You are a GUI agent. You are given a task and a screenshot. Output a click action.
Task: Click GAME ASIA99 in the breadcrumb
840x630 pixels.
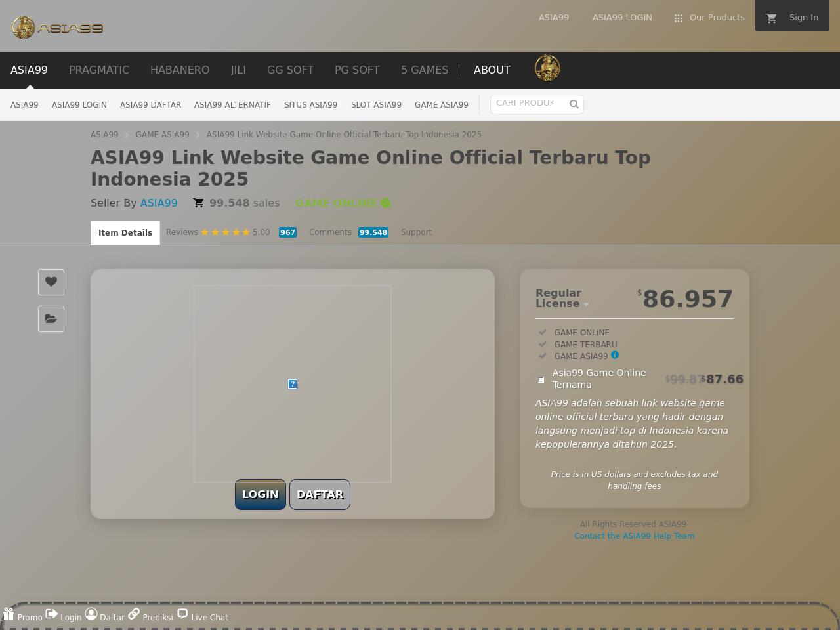(x=162, y=135)
